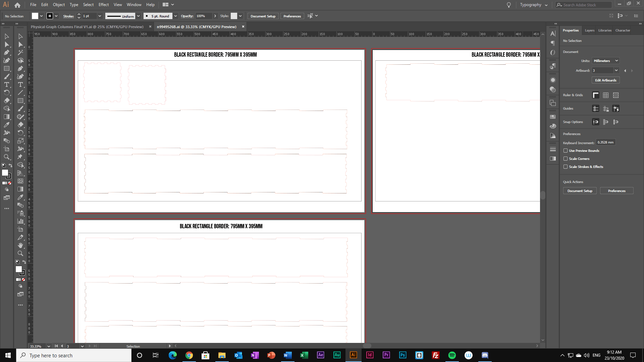644x362 pixels.
Task: Select the Type tool in toolbar
Action: coord(7,84)
